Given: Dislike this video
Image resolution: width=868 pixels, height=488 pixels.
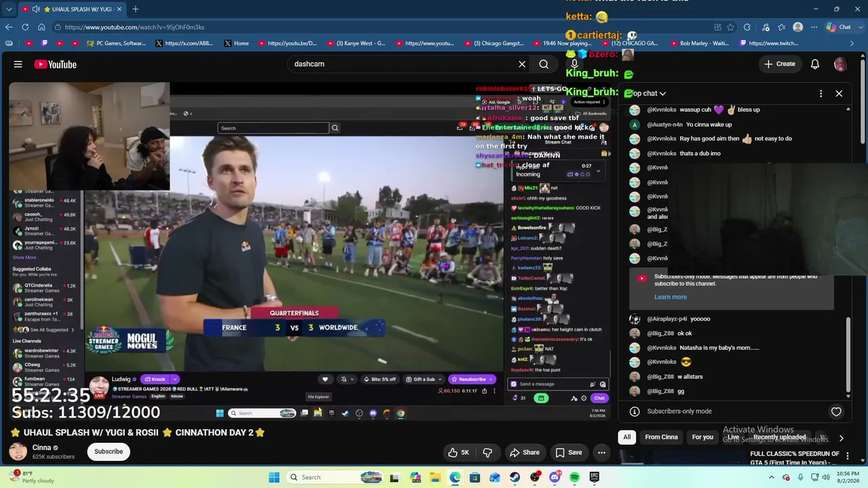Looking at the screenshot, I should click(x=487, y=453).
